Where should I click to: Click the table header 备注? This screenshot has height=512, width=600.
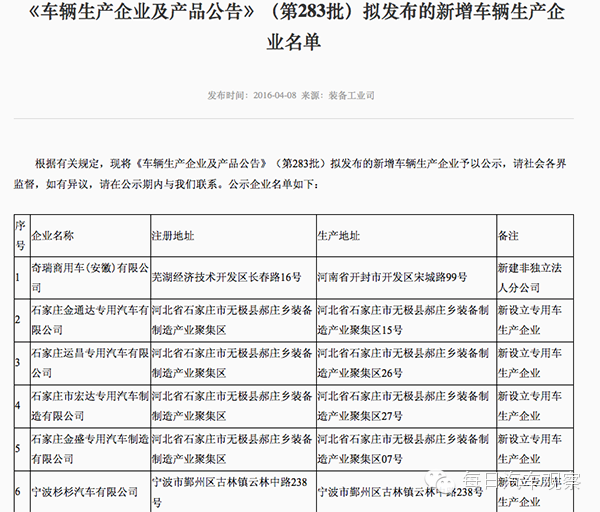[508, 236]
